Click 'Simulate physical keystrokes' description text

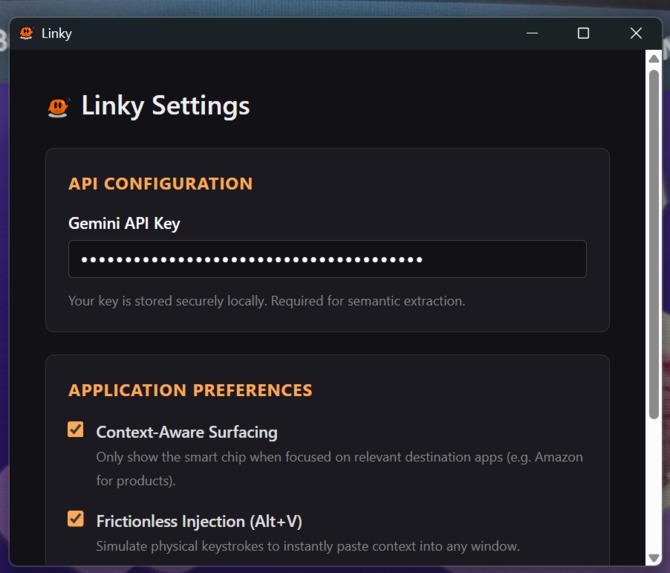click(x=308, y=546)
